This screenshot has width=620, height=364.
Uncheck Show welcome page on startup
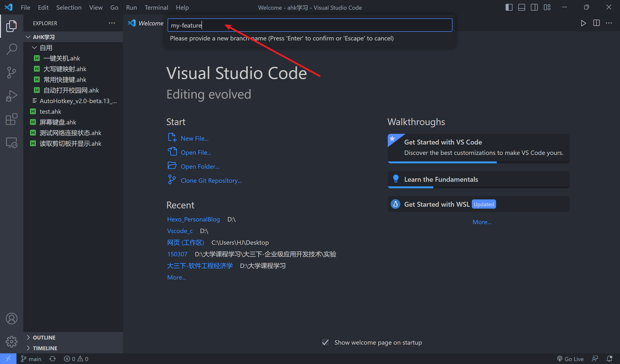(x=325, y=342)
